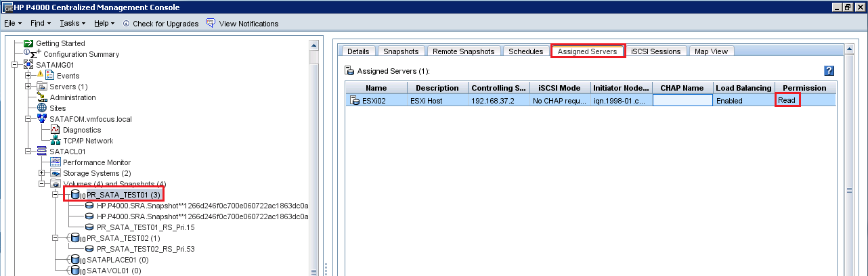Collapse the SATAMG01 management group node
868x276 pixels.
(15, 65)
